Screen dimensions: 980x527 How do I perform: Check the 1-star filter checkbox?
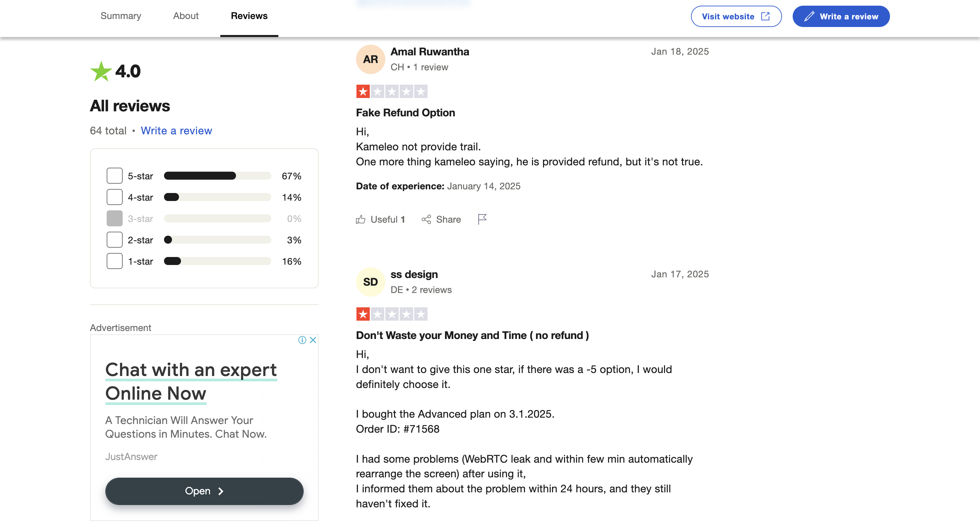[115, 261]
